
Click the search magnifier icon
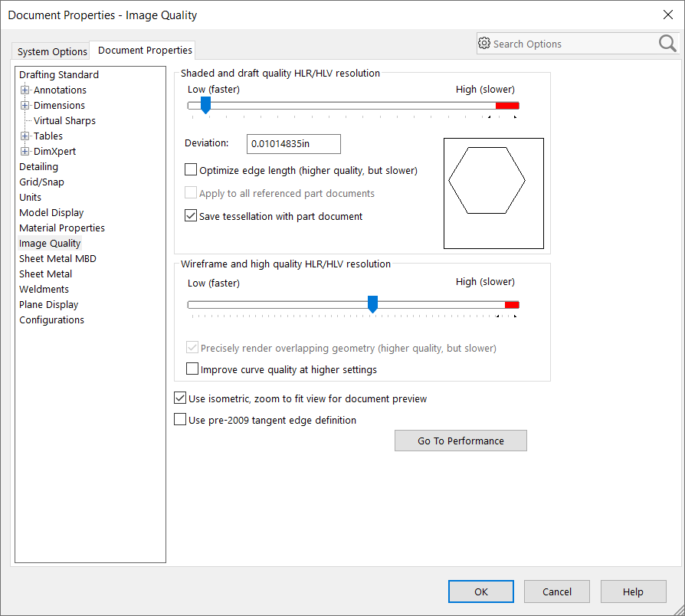click(x=667, y=44)
